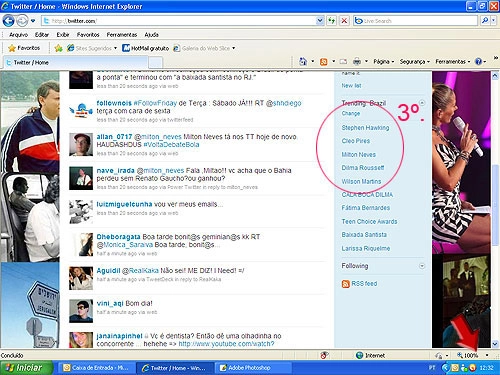Open nave_irada profile link
500x375 pixels.
coord(115,171)
